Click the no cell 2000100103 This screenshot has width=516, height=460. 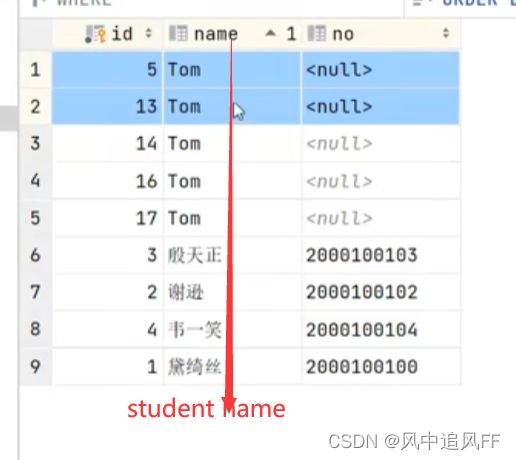(x=380, y=255)
